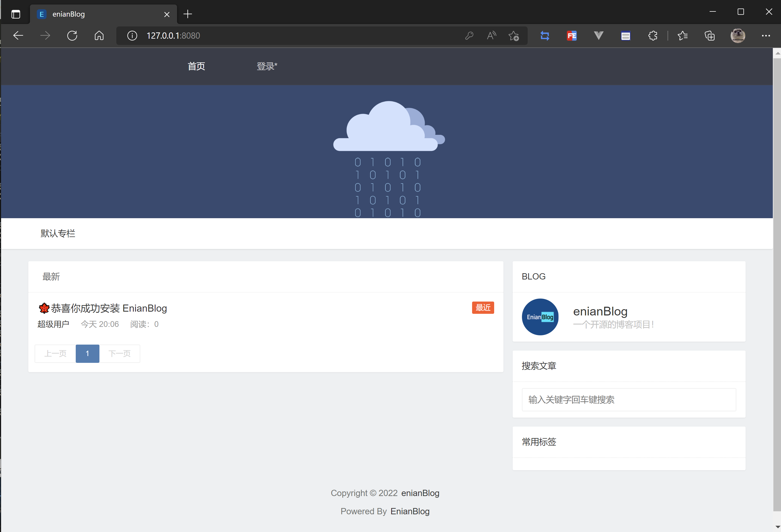Click the browser refresh icon
This screenshot has width=781, height=532.
coord(72,36)
